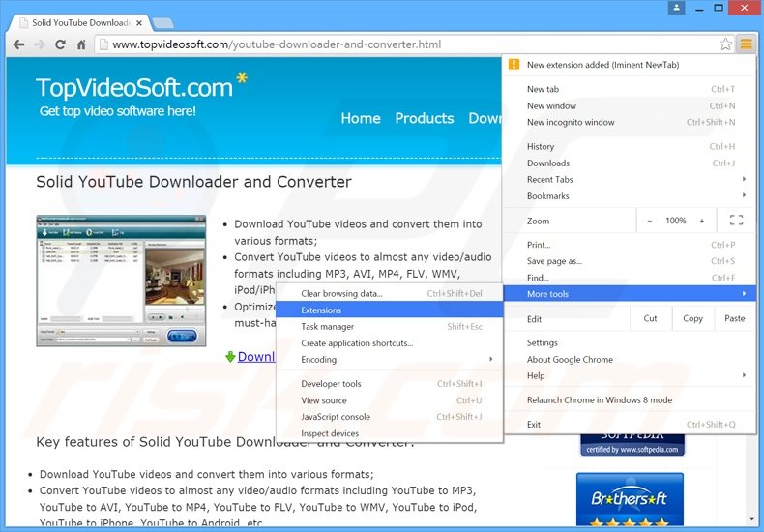Open Downloads from the Chrome menu
Viewport: 764px width, 532px height.
click(630, 163)
